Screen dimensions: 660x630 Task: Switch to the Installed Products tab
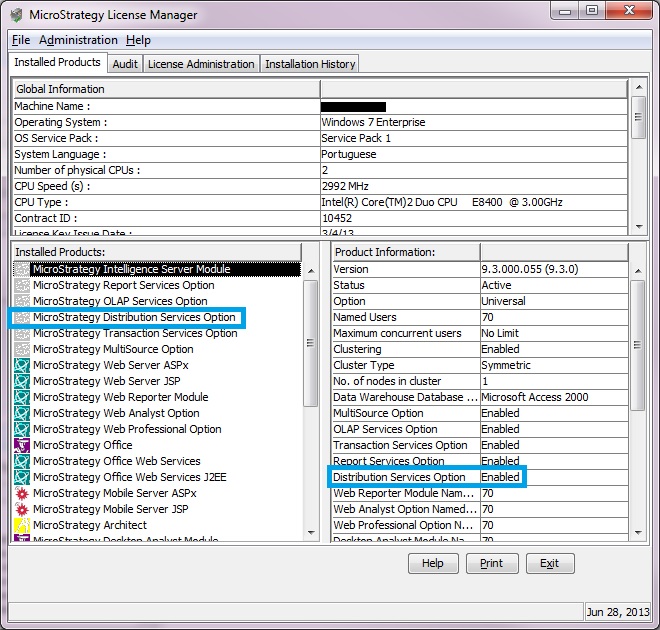pyautogui.click(x=58, y=62)
